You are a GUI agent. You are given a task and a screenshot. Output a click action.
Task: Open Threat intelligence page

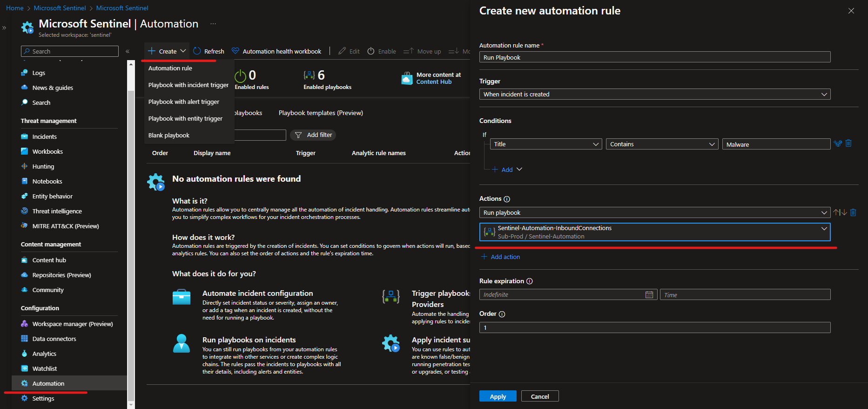coord(57,211)
